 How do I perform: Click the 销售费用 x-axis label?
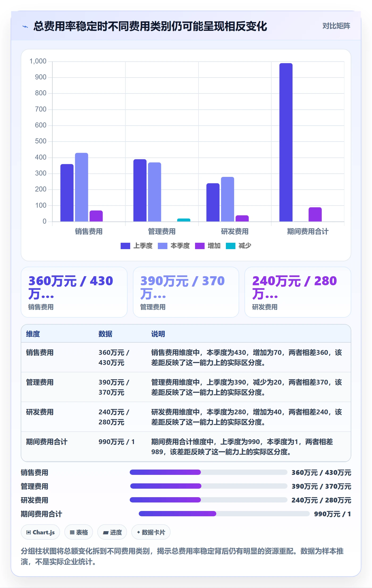[x=89, y=232]
